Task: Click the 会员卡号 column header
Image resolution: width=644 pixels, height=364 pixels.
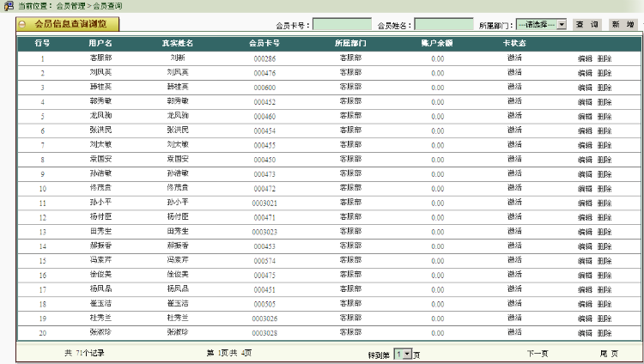Action: pyautogui.click(x=264, y=43)
